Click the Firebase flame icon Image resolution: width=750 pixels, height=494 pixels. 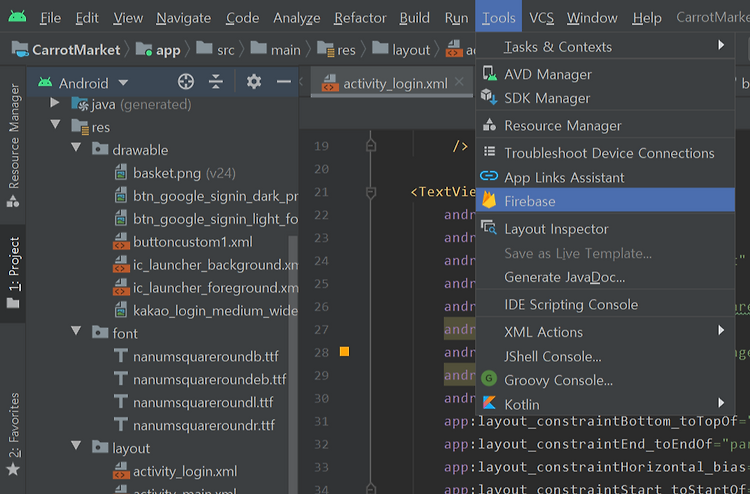coord(489,200)
